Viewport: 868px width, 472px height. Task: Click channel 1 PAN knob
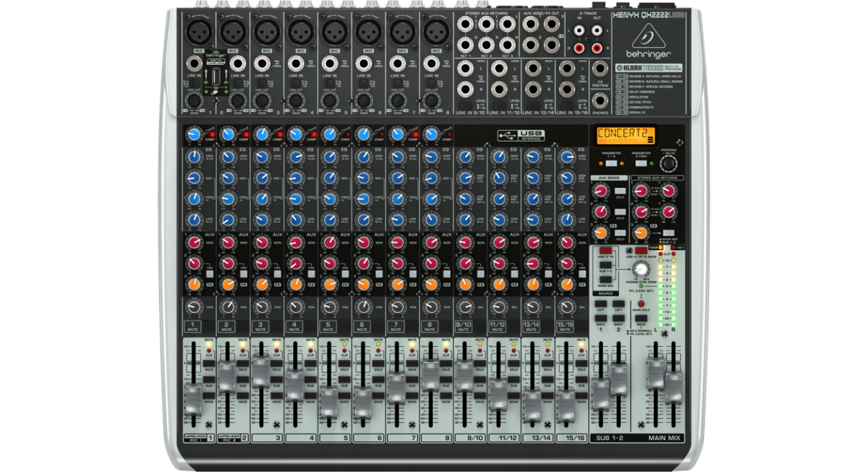[x=193, y=308]
